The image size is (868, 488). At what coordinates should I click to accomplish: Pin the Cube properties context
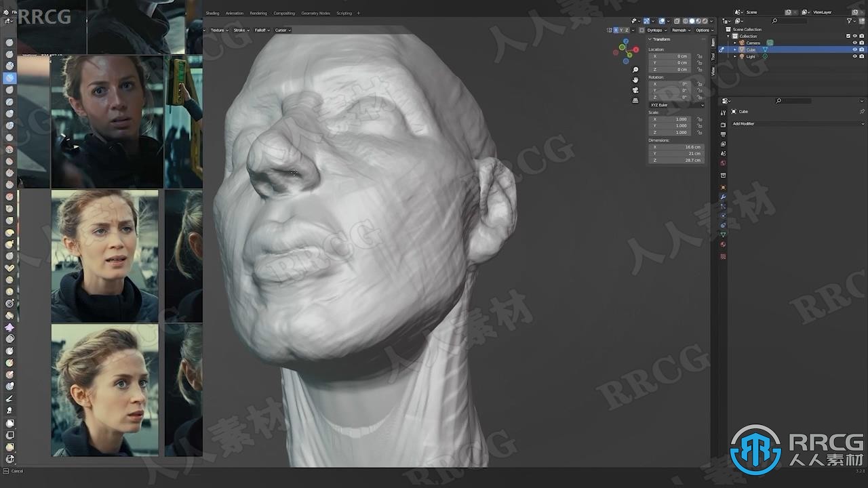(862, 111)
